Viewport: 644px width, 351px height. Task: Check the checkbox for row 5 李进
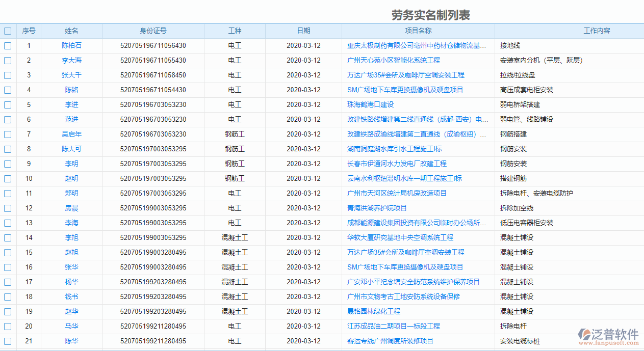pyautogui.click(x=7, y=104)
